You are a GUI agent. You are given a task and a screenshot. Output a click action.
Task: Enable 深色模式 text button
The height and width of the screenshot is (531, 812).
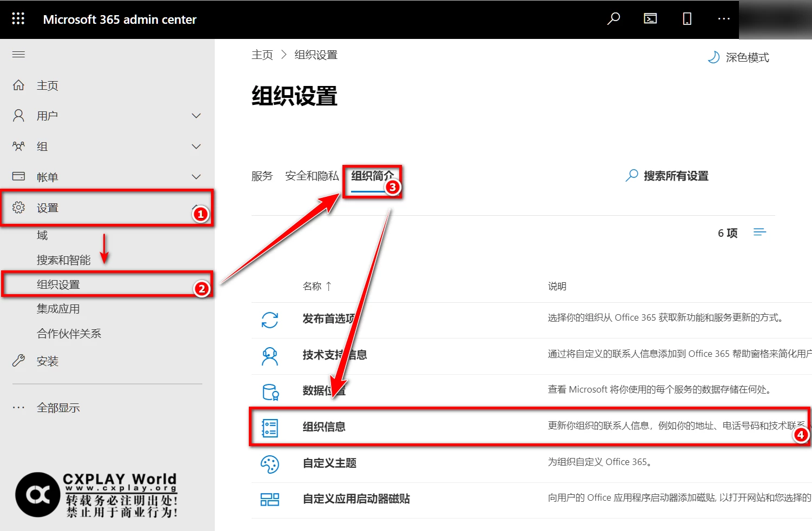[x=747, y=57]
